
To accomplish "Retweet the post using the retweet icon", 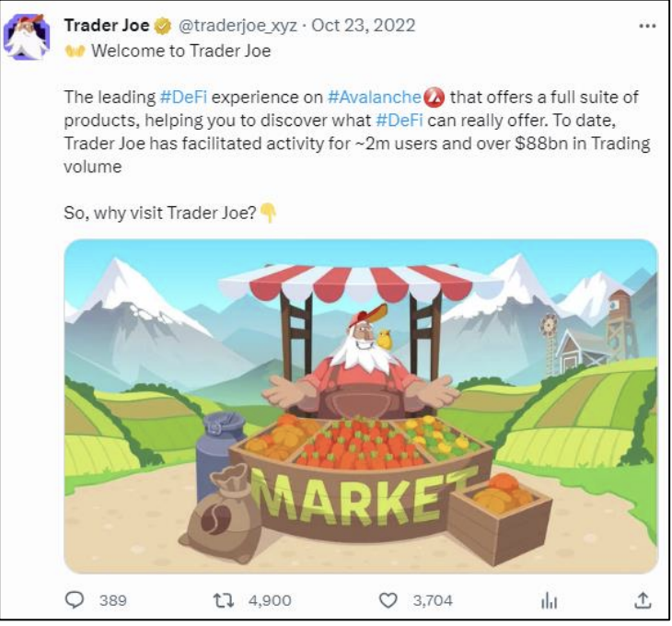I will (x=223, y=600).
